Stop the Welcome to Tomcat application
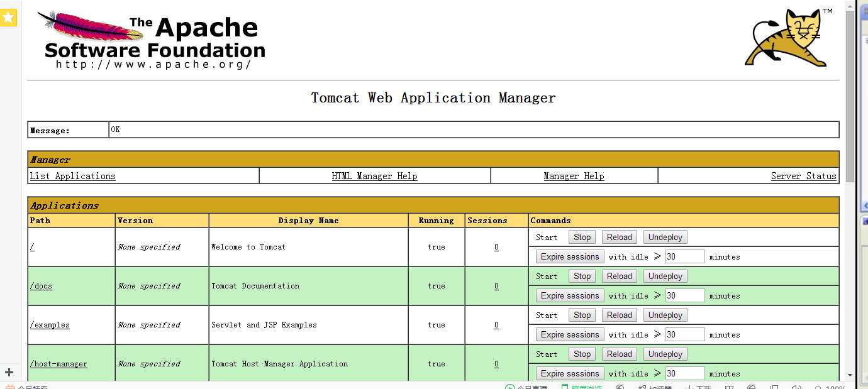Viewport: 868px width, 389px height. [582, 237]
